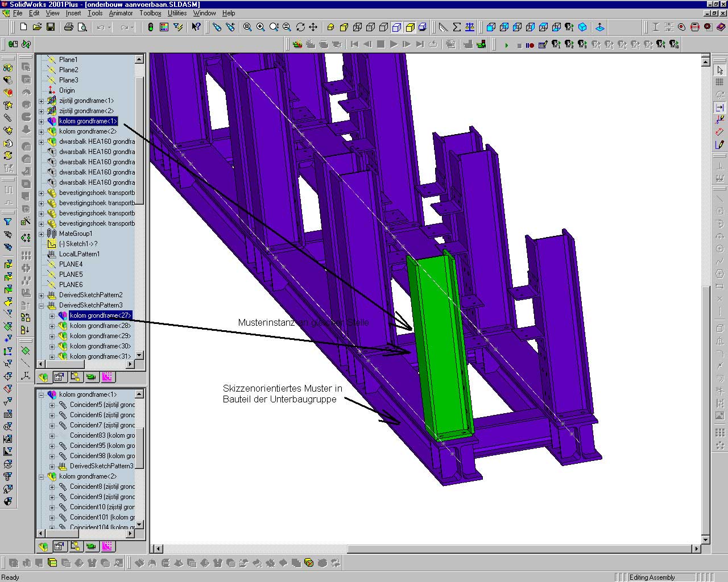The height and width of the screenshot is (582, 728).
Task: Switch to the ConfigurationManager tab in upper panel
Action: click(x=75, y=377)
